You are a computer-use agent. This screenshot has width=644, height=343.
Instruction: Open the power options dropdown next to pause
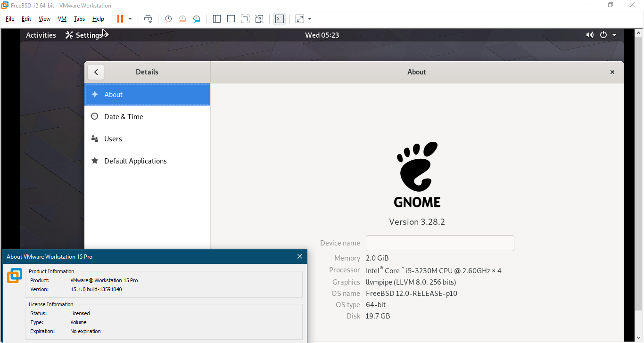point(130,19)
